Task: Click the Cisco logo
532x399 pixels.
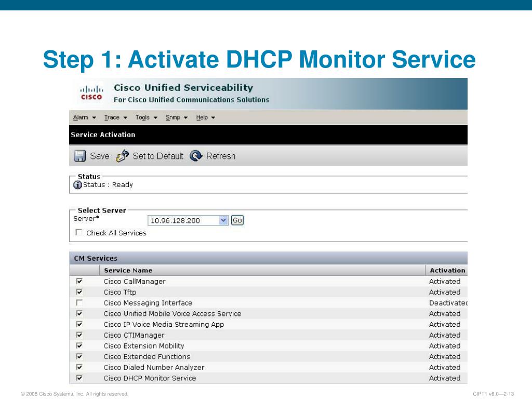Action: 91,93
